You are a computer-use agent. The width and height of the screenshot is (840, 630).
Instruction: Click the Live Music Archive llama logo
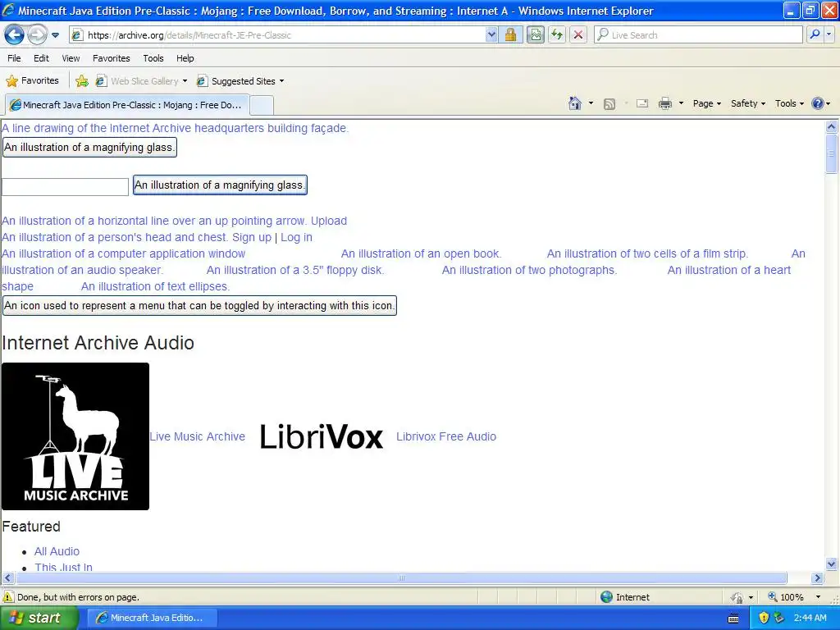75,436
